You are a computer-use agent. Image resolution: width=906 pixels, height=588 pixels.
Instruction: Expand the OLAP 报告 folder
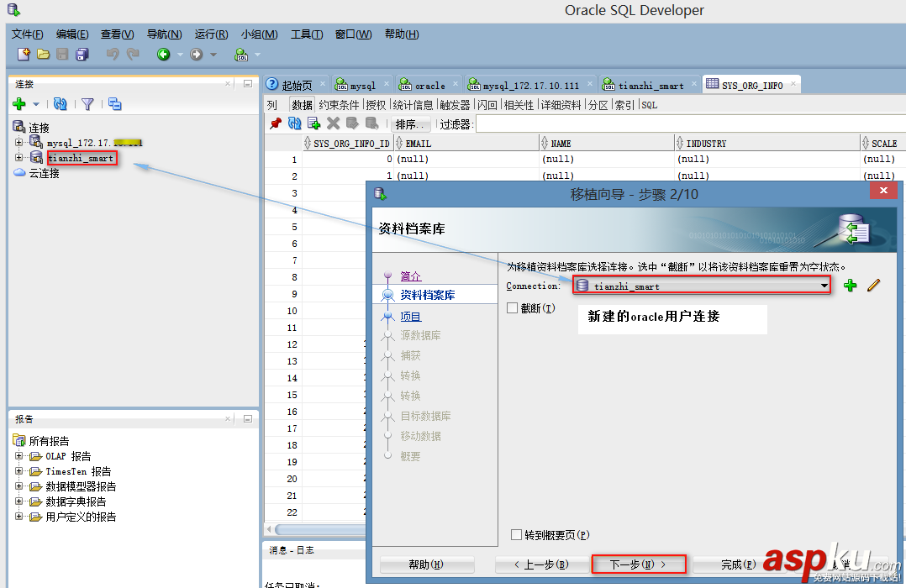click(x=19, y=456)
